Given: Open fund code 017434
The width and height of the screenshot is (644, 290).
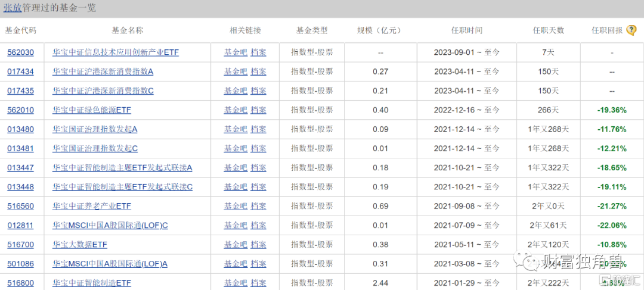Looking at the screenshot, I should 20,72.
